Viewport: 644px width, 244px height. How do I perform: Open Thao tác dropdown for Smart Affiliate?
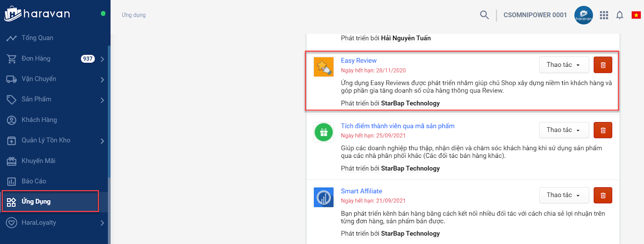pos(564,195)
